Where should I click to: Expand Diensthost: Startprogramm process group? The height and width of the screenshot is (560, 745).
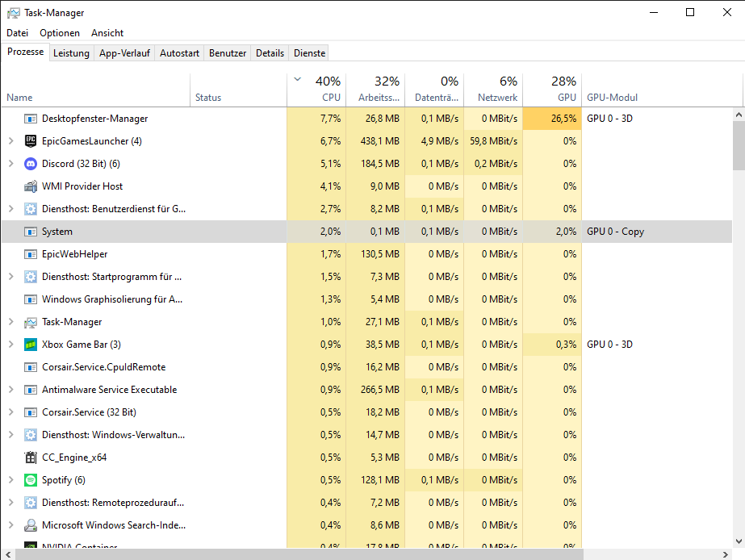(11, 277)
